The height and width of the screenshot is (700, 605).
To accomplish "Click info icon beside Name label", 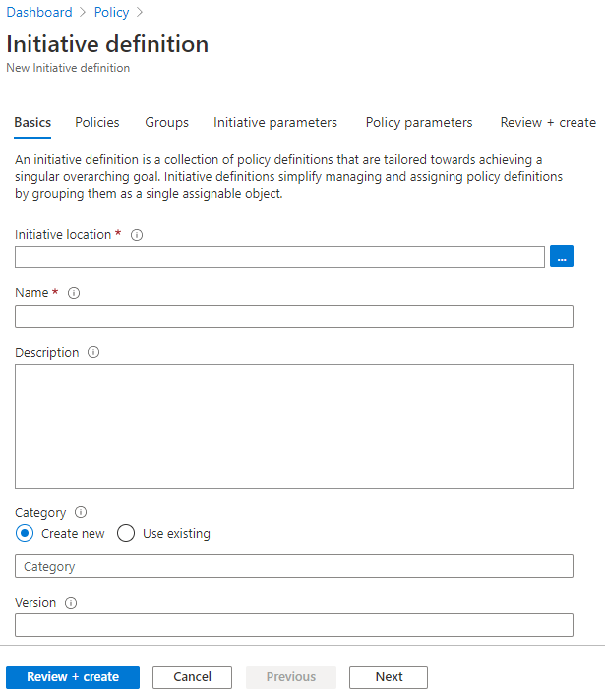I will [74, 293].
